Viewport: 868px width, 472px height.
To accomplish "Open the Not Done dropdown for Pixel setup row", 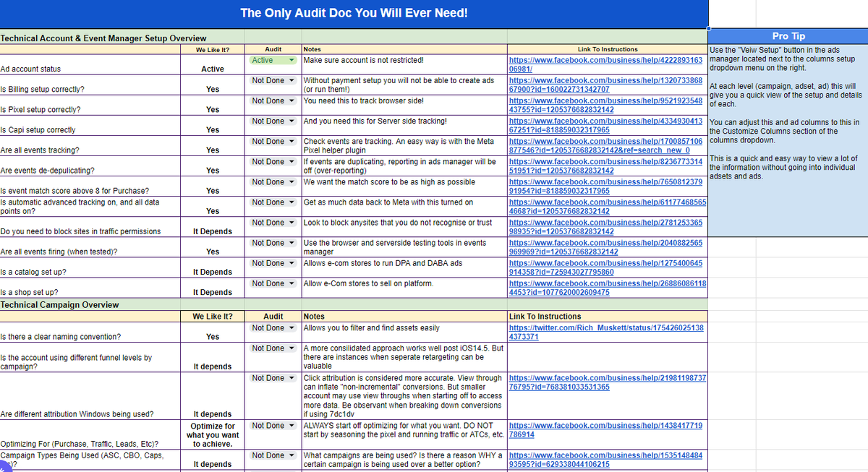I will point(273,100).
